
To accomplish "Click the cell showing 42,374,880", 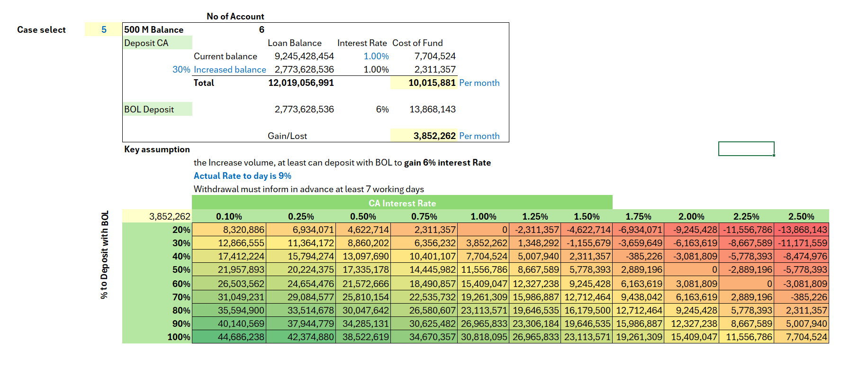I will click(x=301, y=337).
